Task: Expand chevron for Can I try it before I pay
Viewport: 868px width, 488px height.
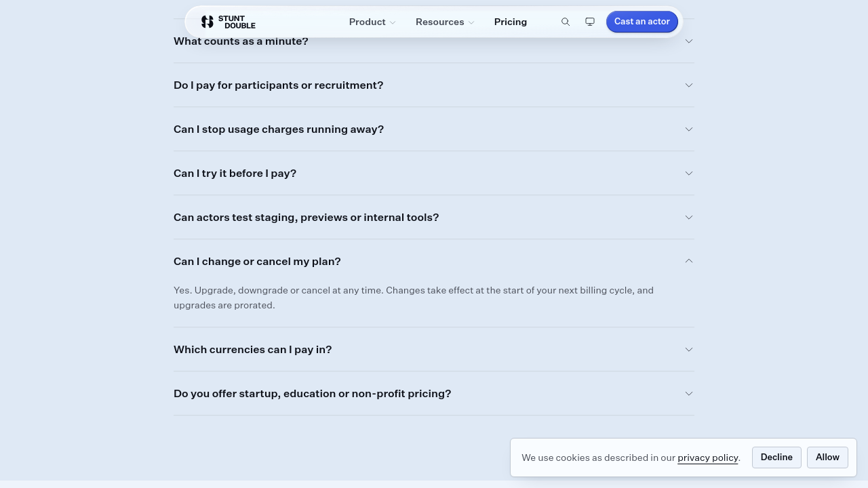Action: [x=689, y=174]
